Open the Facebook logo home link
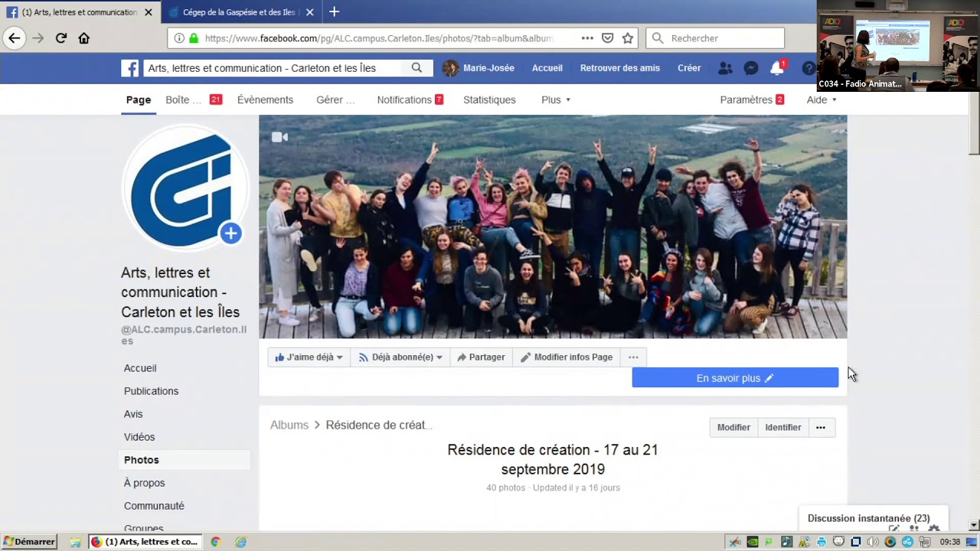 pos(130,68)
